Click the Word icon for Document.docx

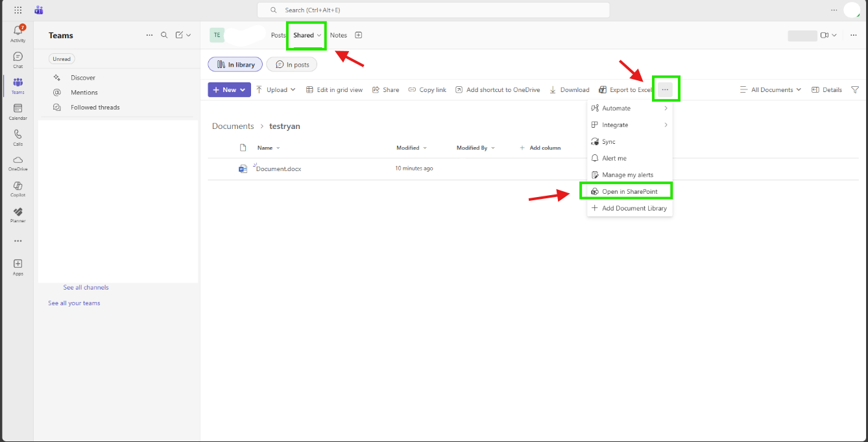[x=243, y=169]
